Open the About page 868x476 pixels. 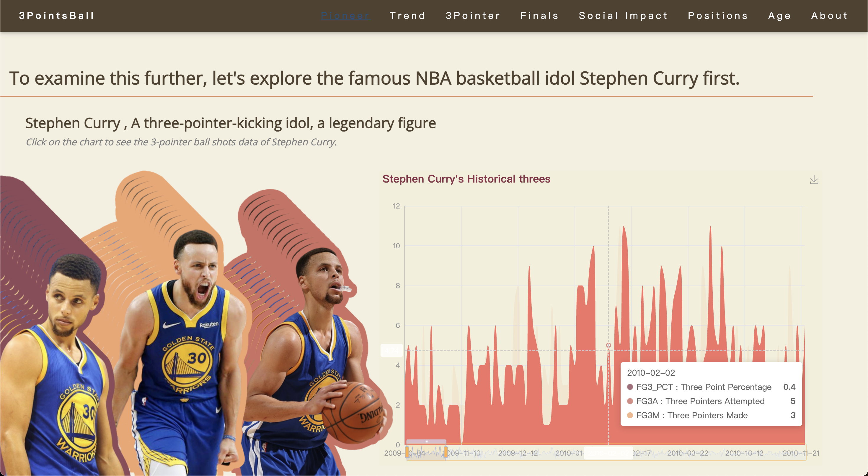point(829,16)
